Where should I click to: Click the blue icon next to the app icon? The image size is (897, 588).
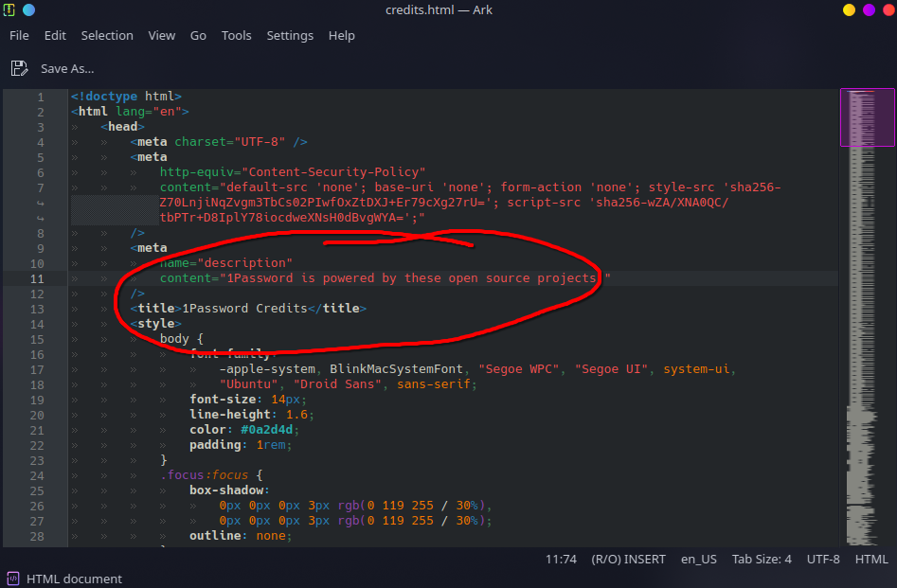click(28, 9)
